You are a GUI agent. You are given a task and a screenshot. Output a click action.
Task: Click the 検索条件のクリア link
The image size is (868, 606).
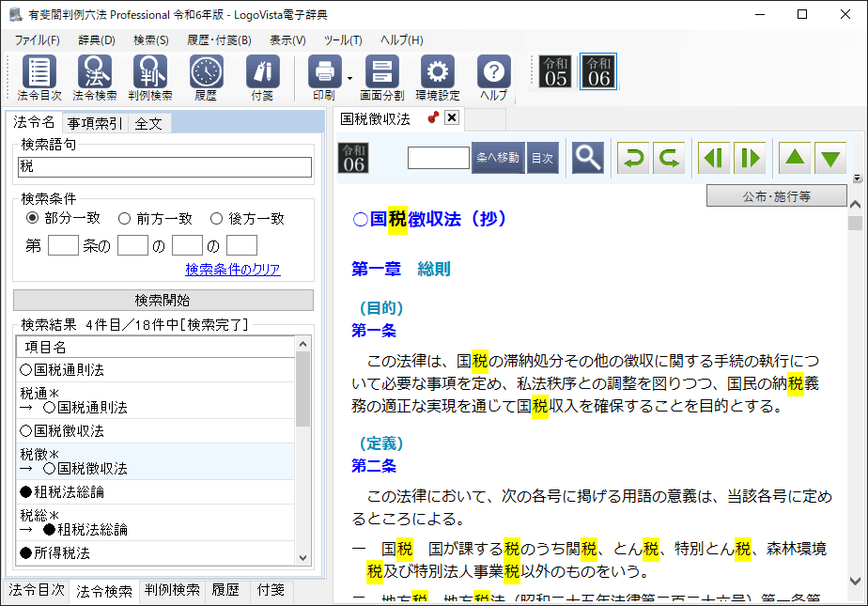[x=232, y=270]
